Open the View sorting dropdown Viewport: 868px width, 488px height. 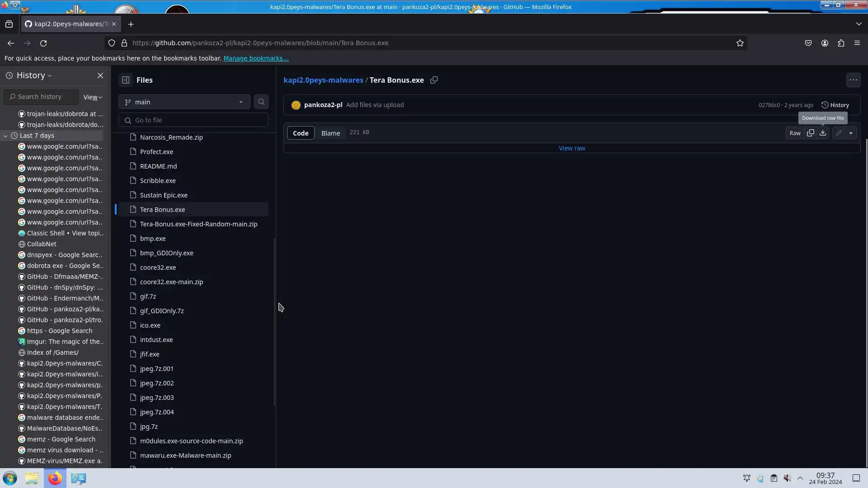coord(93,97)
